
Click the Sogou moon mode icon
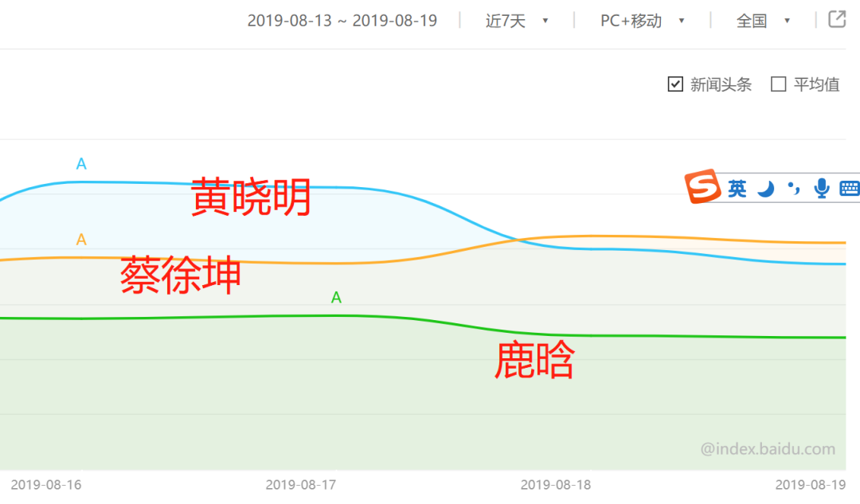point(766,189)
